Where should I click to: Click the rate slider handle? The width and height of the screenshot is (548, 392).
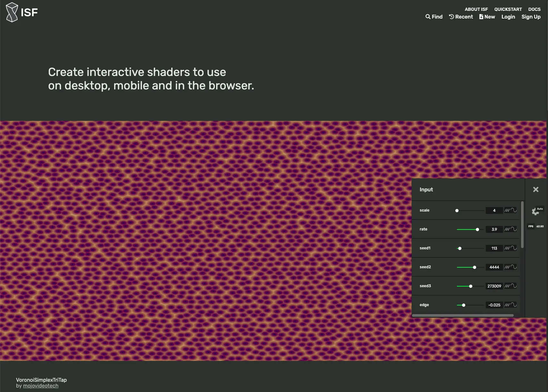(x=477, y=229)
